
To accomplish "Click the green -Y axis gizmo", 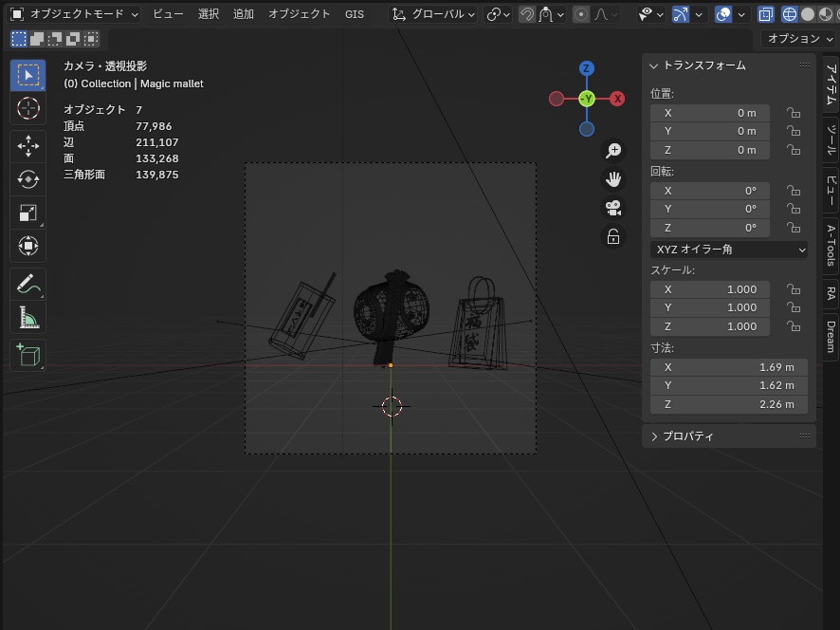I will tap(587, 99).
